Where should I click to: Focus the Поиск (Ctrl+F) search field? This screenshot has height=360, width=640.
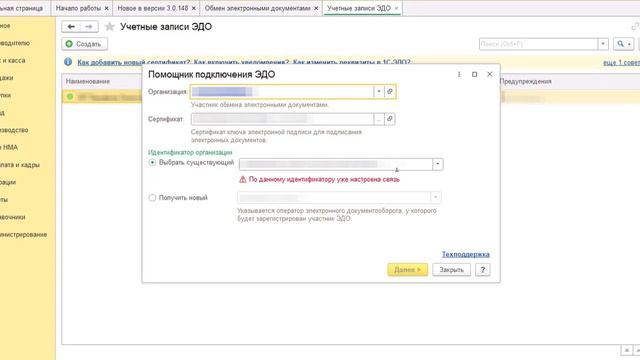point(538,44)
